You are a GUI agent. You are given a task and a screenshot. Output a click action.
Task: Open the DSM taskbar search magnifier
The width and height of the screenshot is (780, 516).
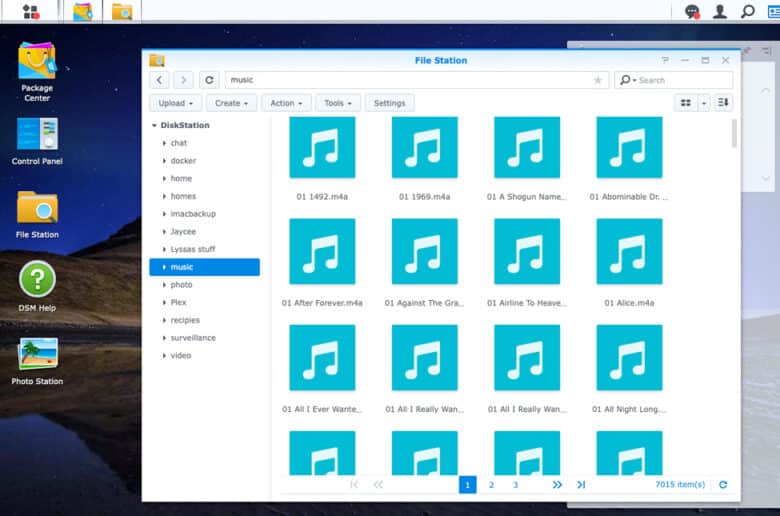747,11
